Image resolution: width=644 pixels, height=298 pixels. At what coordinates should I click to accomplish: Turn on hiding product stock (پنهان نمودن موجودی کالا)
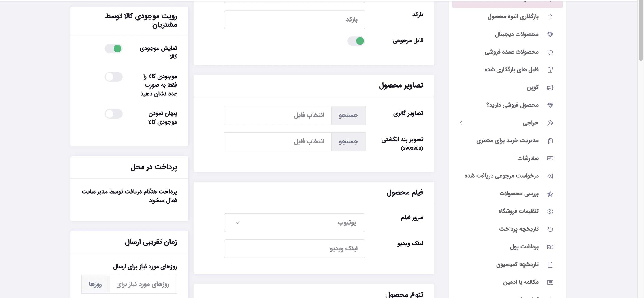tap(113, 114)
